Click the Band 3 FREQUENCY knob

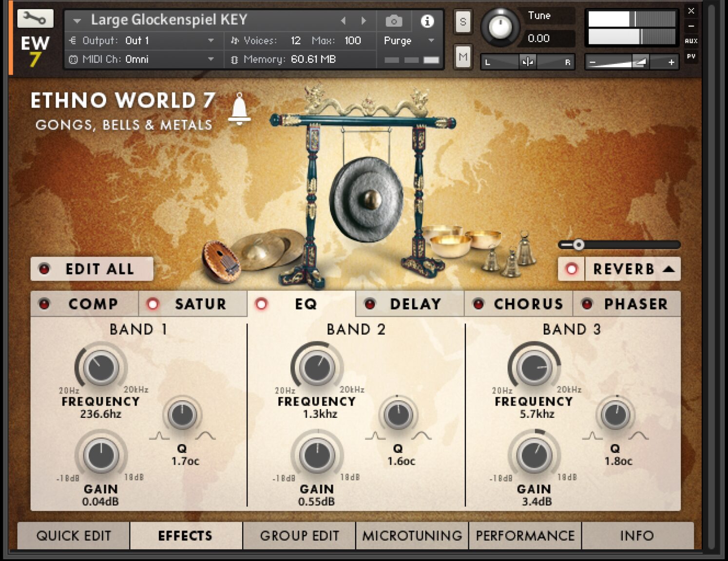(x=534, y=368)
